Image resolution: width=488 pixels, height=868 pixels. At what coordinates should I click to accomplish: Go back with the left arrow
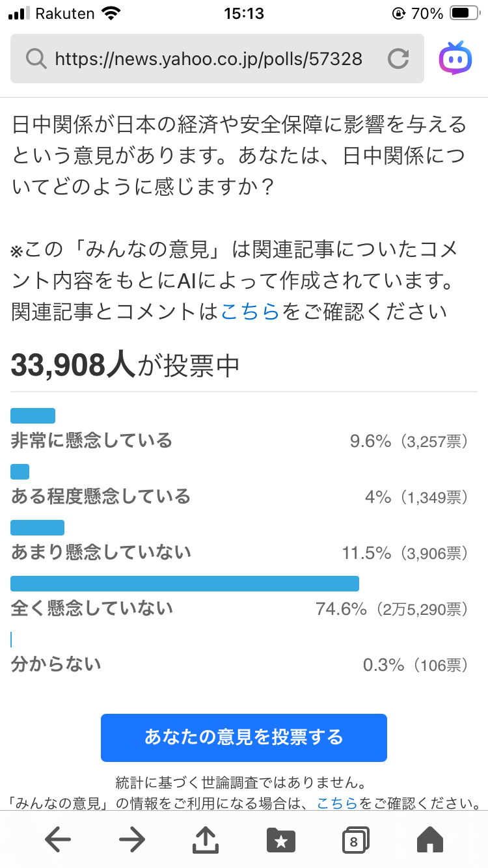pyautogui.click(x=58, y=840)
